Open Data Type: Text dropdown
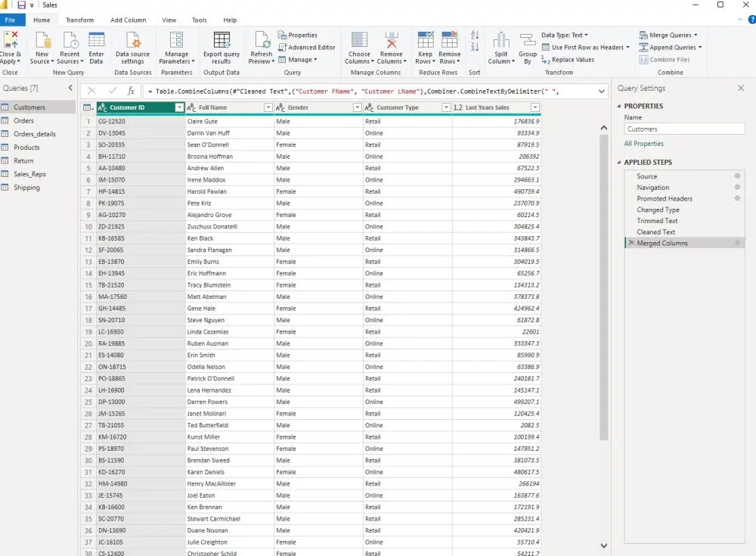This screenshot has height=556, width=756. [565, 35]
